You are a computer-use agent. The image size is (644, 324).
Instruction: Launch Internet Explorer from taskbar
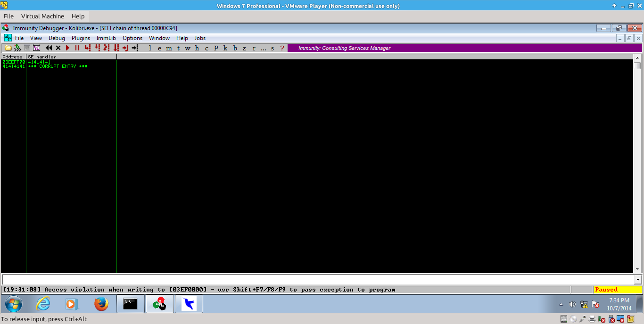[43, 304]
